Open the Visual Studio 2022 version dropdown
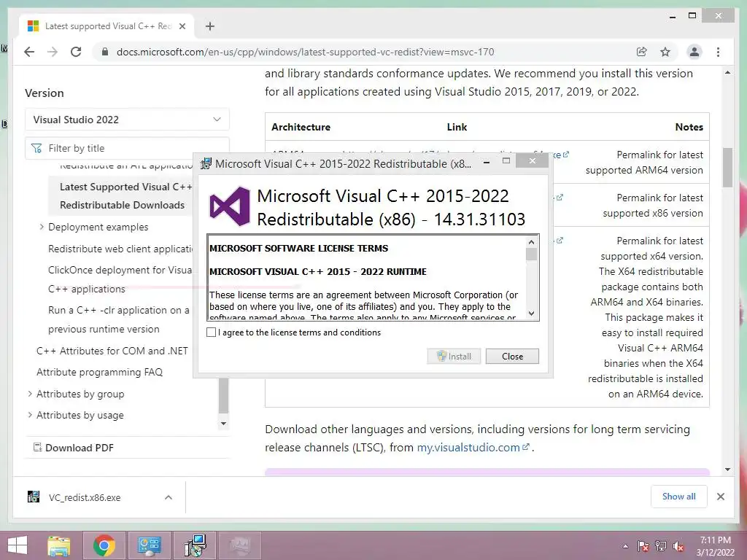 (x=127, y=120)
